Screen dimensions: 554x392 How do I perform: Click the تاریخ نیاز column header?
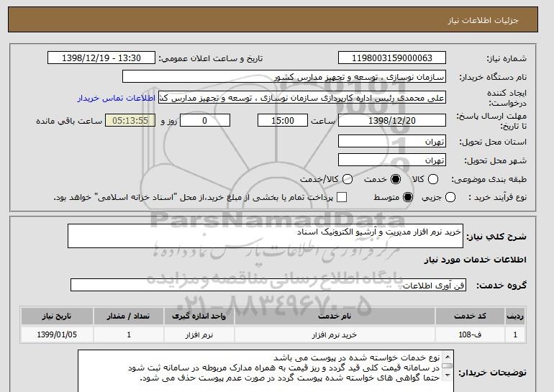57,316
